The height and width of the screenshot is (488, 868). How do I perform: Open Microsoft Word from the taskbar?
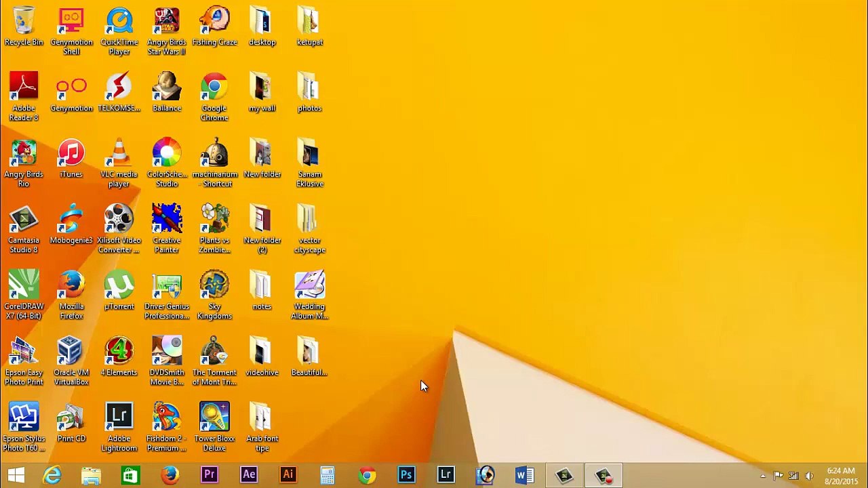pos(524,475)
